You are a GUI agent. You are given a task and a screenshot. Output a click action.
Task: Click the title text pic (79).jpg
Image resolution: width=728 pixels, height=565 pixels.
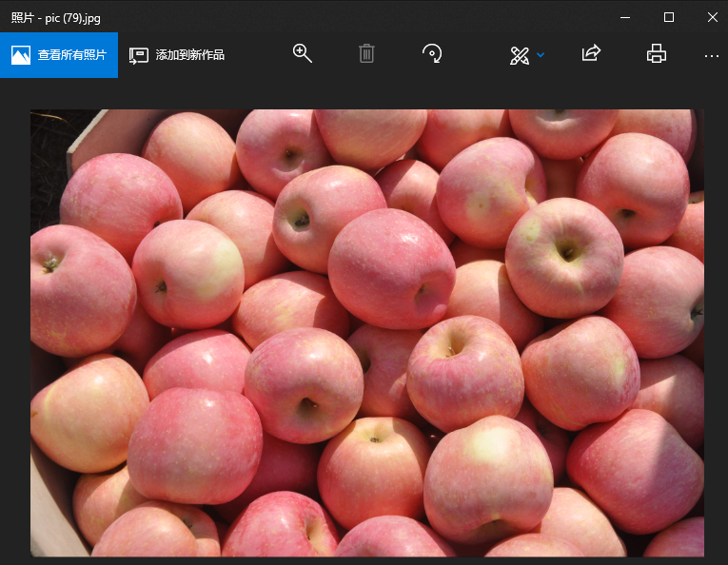pos(72,18)
